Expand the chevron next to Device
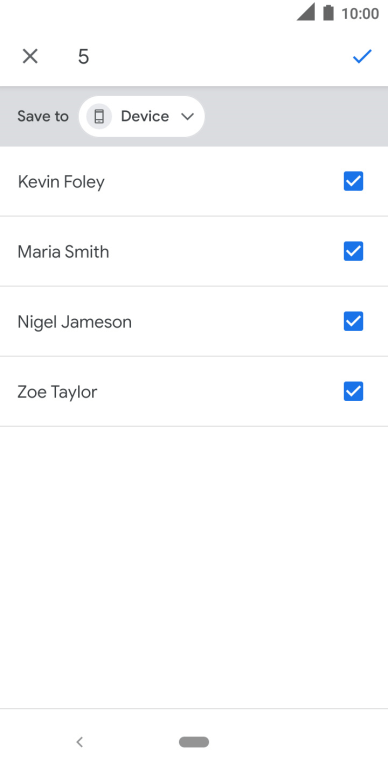The image size is (388, 776). click(187, 117)
